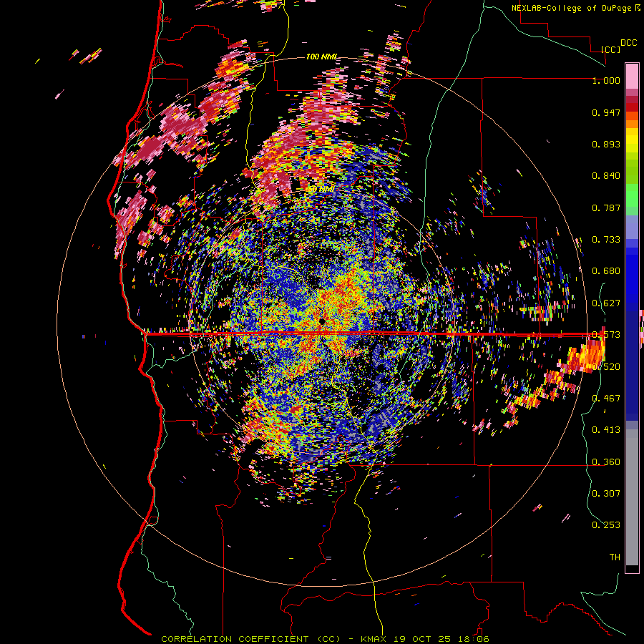Click the 0.733 scale value
The image size is (644, 644).
click(x=606, y=240)
